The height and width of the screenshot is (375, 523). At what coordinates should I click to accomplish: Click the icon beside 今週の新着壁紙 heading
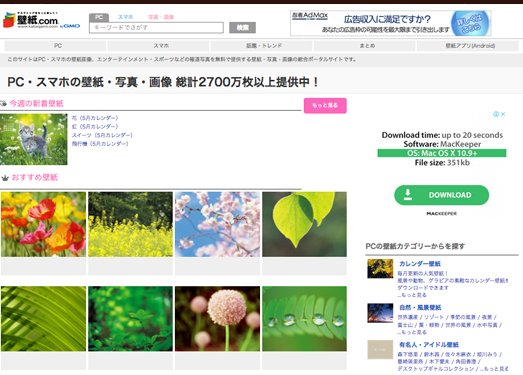3,103
